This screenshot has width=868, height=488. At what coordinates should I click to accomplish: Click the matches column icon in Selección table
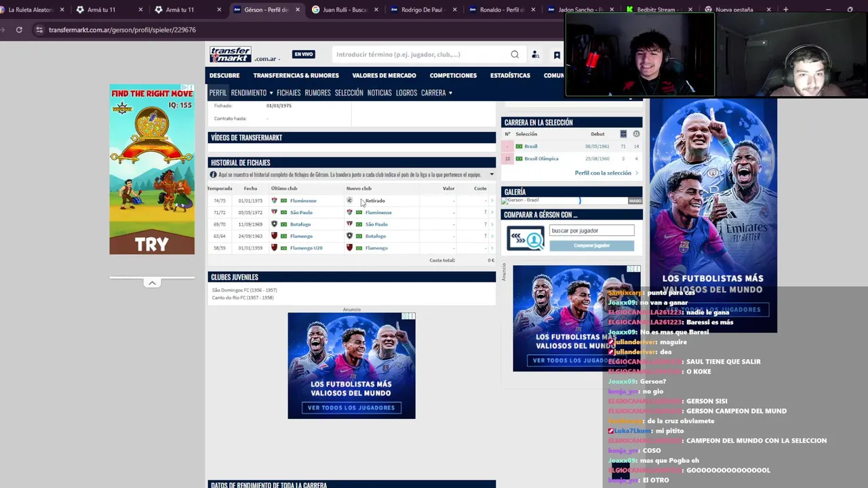[x=623, y=134]
